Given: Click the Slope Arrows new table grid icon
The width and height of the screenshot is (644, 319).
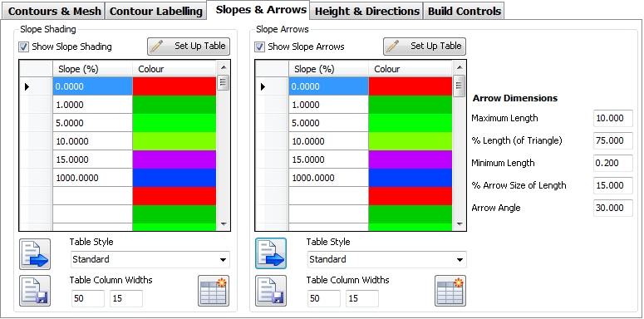Looking at the screenshot, I should point(450,291).
